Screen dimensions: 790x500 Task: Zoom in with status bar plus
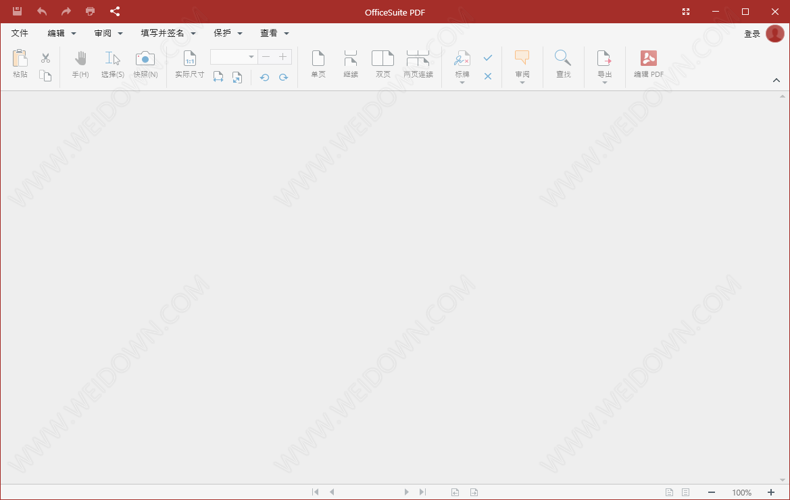[771, 492]
